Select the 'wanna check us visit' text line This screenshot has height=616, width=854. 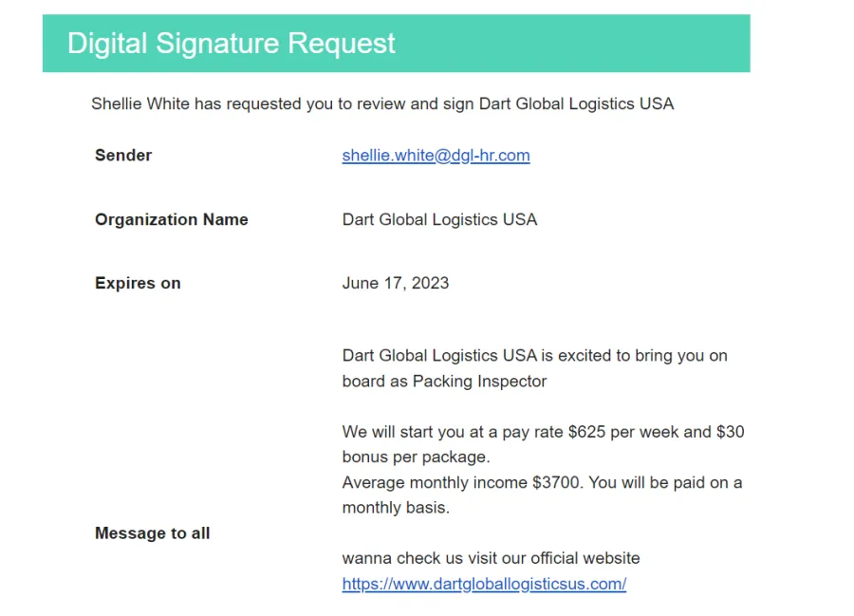tap(491, 558)
